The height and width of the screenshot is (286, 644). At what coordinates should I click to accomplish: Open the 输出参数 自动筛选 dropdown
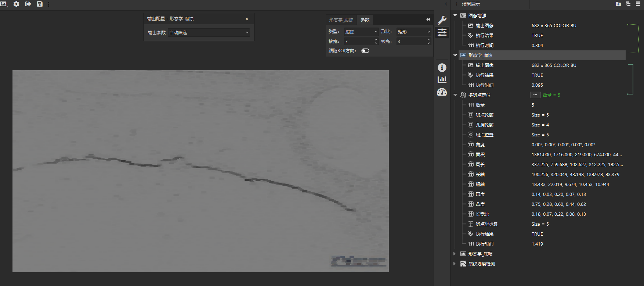(209, 33)
